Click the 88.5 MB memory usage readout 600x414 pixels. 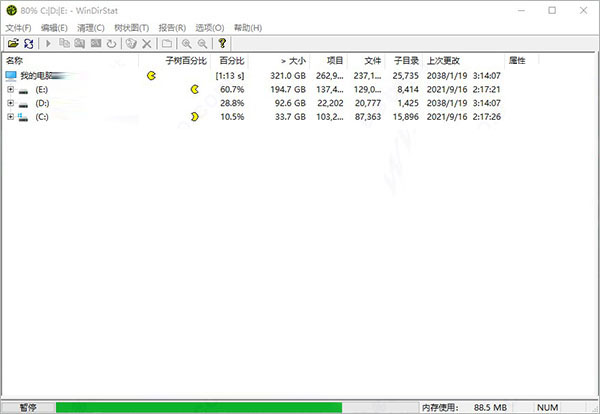490,408
